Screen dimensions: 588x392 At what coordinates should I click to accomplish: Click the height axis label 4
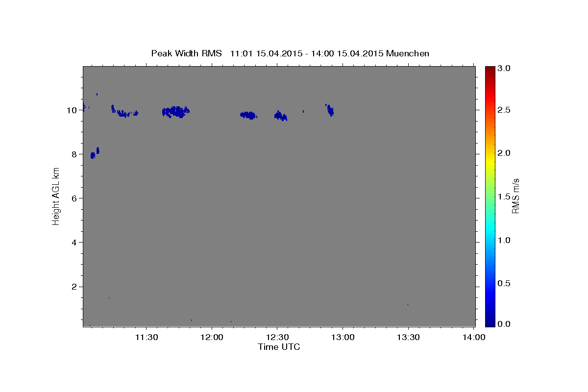(74, 243)
